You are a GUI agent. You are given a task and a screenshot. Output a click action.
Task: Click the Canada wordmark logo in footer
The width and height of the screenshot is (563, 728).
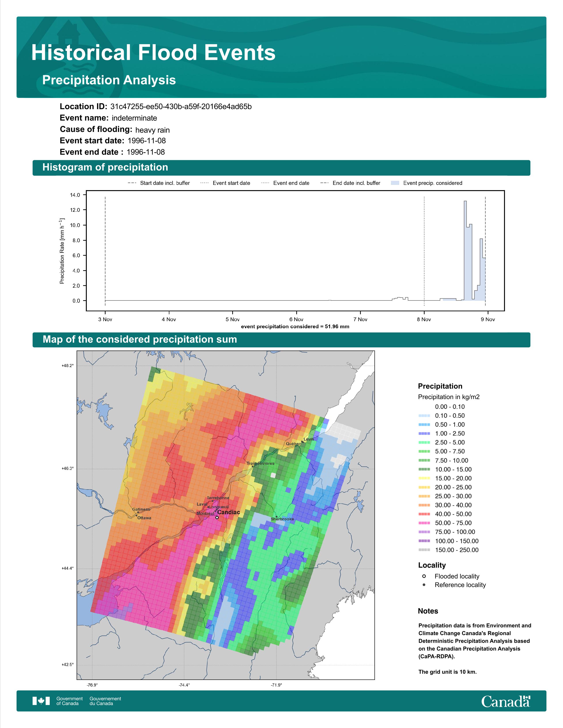point(506,701)
